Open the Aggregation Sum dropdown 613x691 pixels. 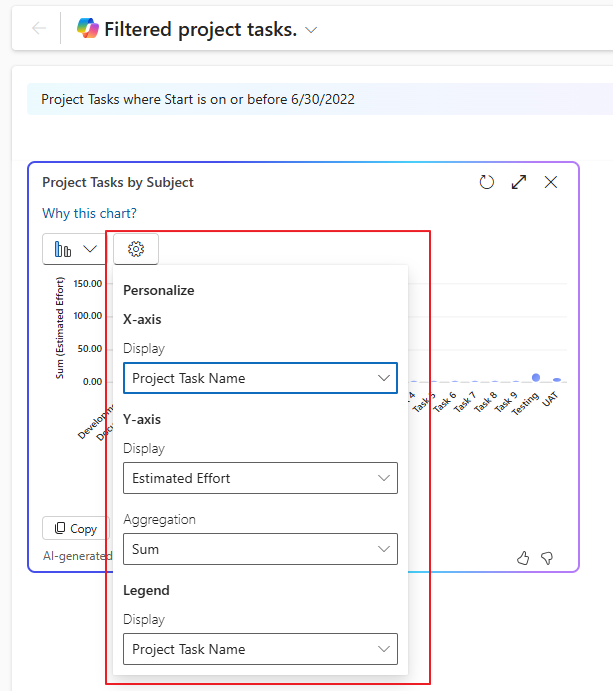[260, 549]
